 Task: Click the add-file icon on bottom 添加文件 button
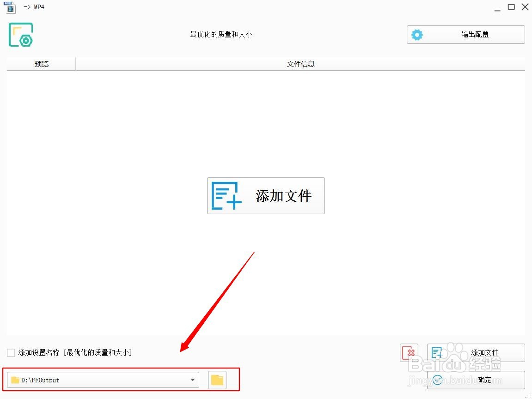click(x=437, y=352)
